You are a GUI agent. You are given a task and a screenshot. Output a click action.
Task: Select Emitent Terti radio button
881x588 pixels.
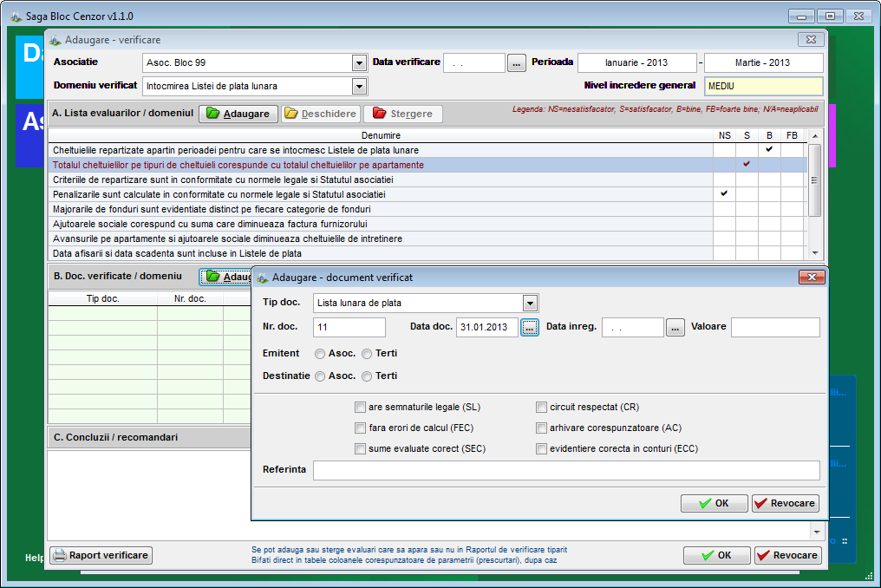click(367, 354)
